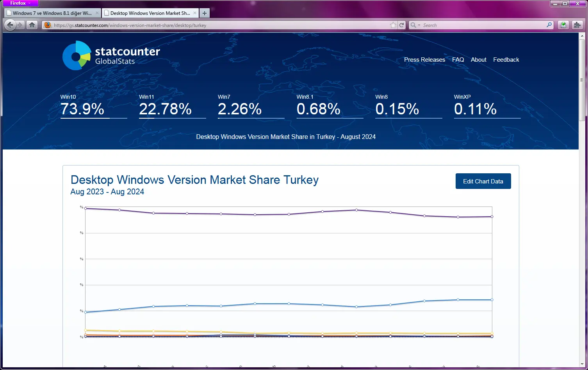Visit the About link
Image resolution: width=588 pixels, height=370 pixels.
pos(478,60)
